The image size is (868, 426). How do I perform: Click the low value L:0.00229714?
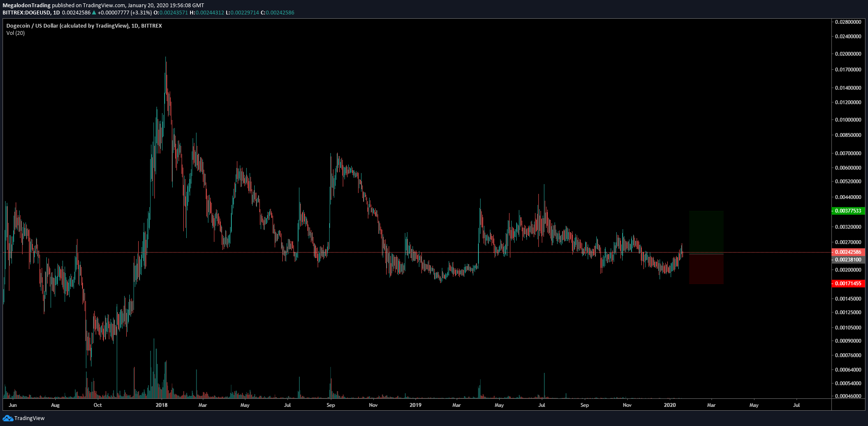click(242, 13)
